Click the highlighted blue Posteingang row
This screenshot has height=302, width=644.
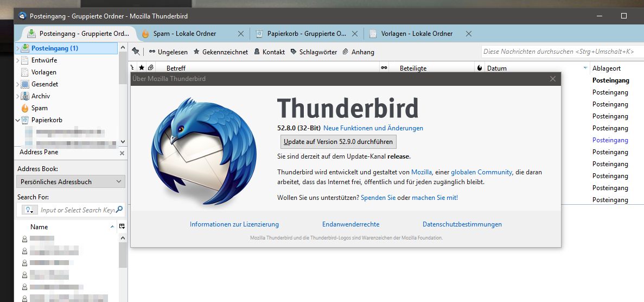(x=610, y=140)
